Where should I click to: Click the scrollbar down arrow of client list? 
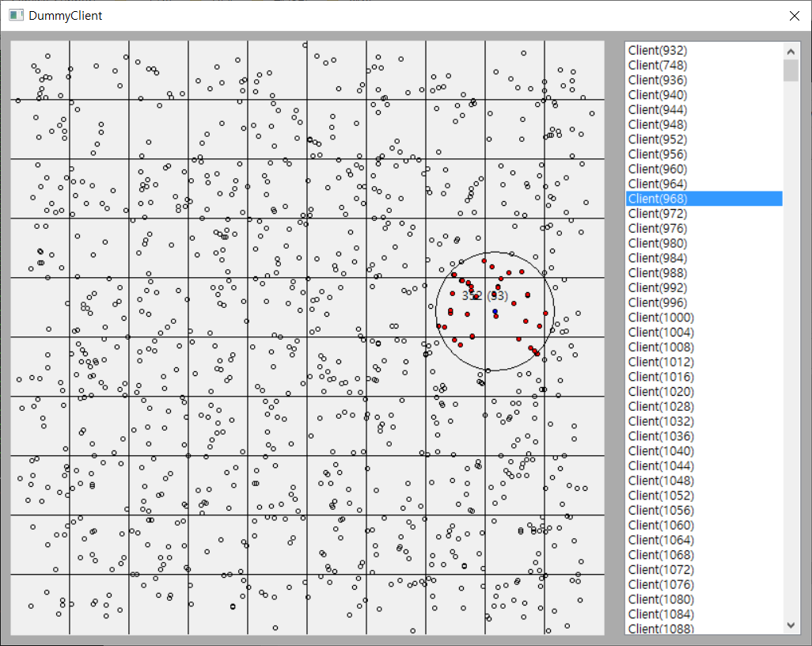coord(791,625)
